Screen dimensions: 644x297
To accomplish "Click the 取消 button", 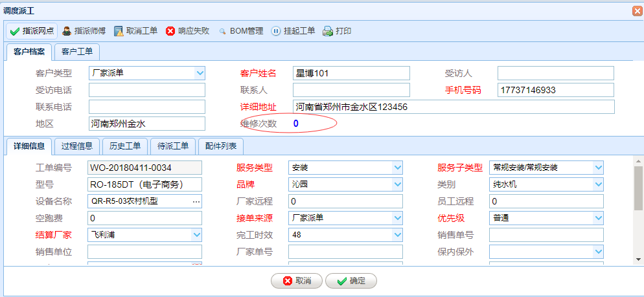I will (296, 281).
